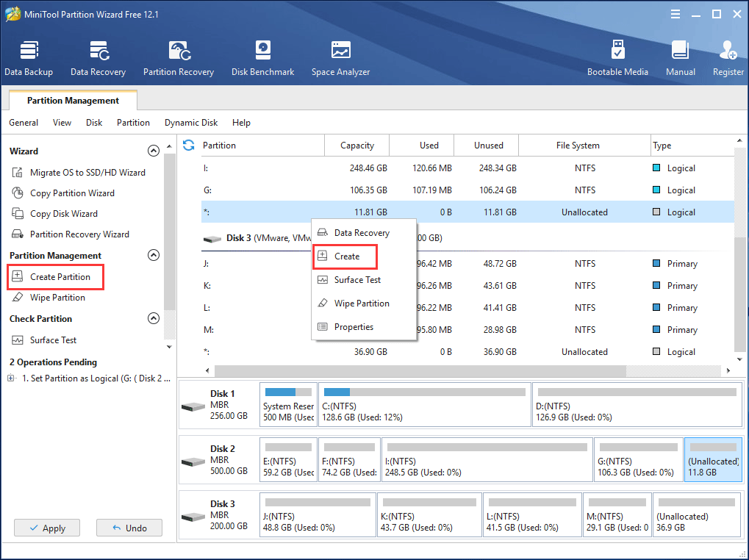This screenshot has width=749, height=560.
Task: Open the Disk menu
Action: (x=94, y=123)
